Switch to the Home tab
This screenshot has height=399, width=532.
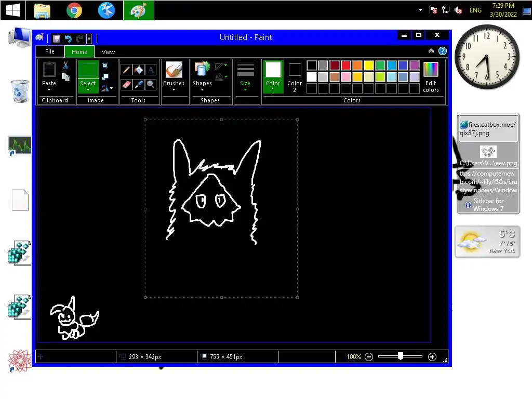[79, 52]
